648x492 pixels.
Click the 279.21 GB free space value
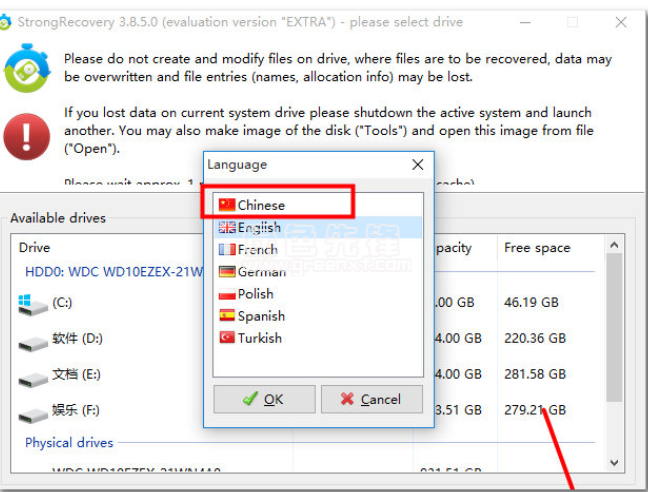point(535,410)
